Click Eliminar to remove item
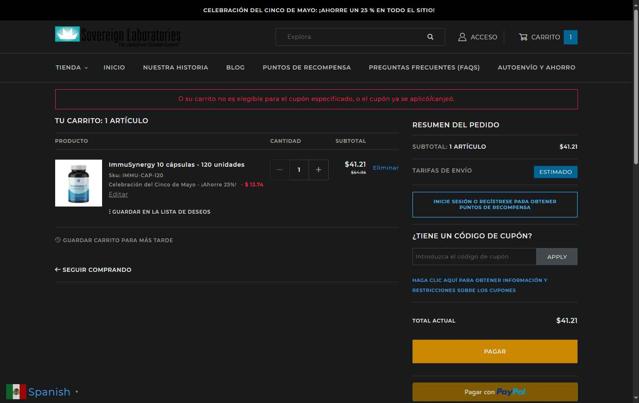 tap(386, 168)
